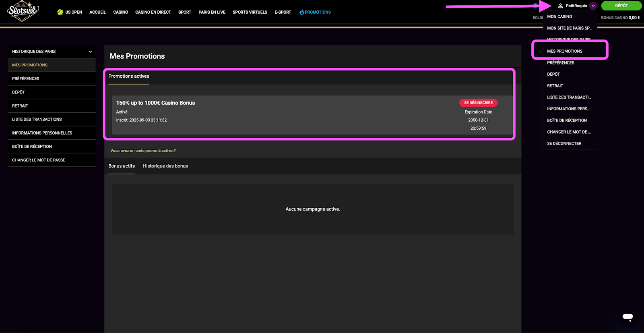Screen dimensions: 644x333
Task: Select Se Déconnecter from account menu
Action: click(564, 143)
